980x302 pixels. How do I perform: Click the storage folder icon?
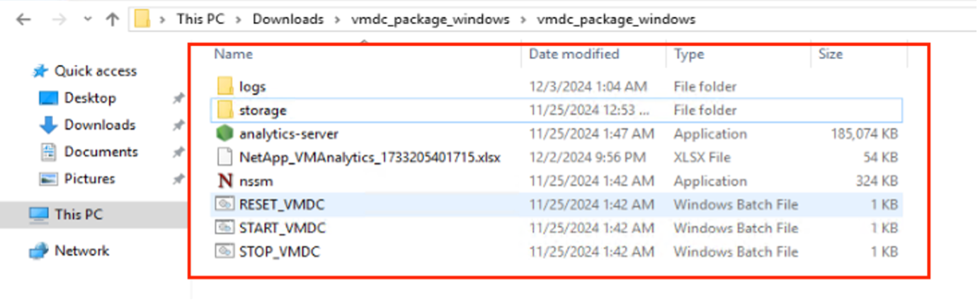tap(225, 110)
